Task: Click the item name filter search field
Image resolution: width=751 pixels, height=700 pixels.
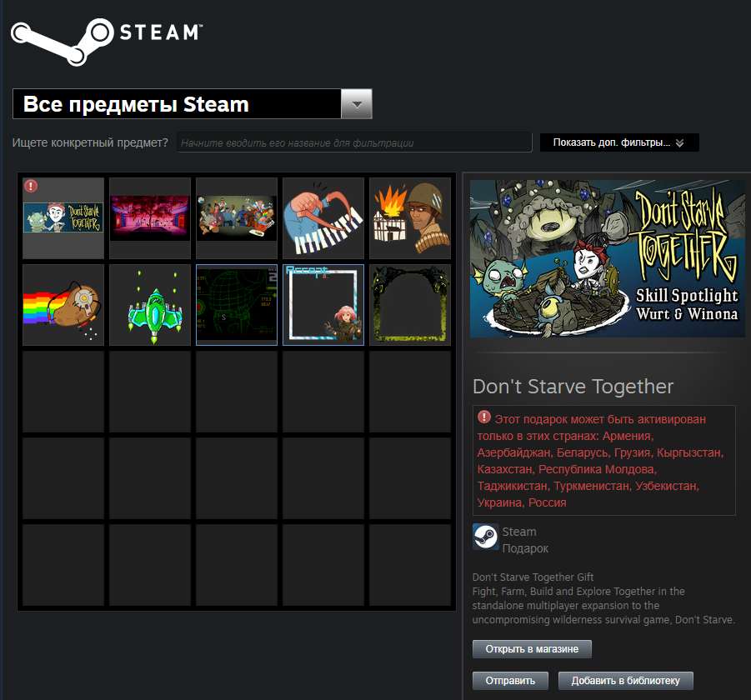Action: coord(353,142)
